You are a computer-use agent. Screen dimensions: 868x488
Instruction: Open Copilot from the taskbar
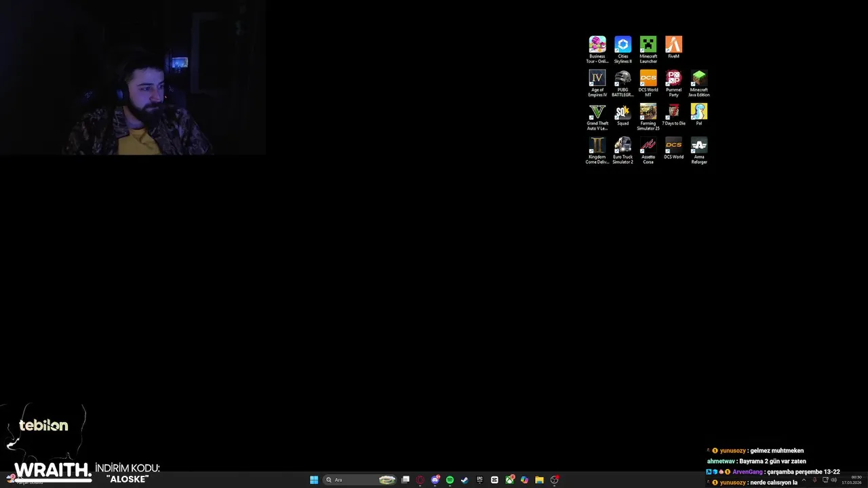[524, 480]
